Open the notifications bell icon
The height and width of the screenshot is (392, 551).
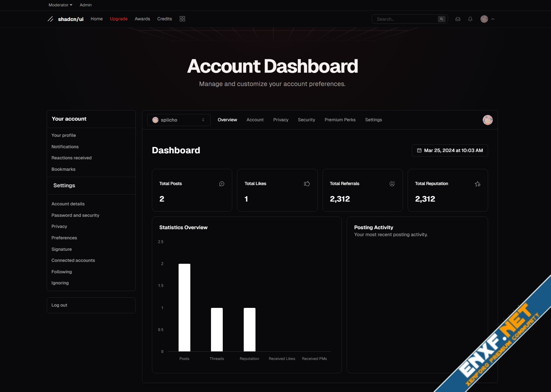tap(470, 19)
